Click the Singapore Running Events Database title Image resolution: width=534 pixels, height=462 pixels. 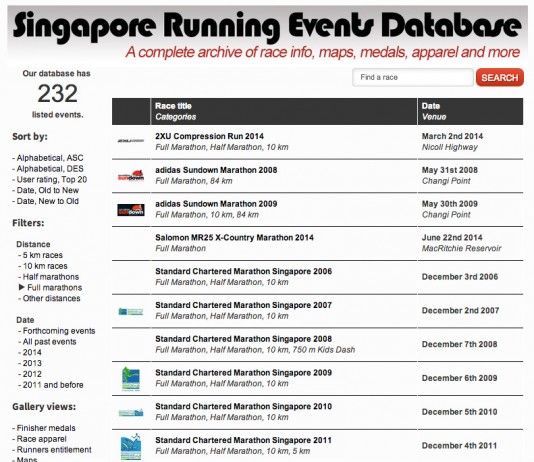(x=267, y=27)
